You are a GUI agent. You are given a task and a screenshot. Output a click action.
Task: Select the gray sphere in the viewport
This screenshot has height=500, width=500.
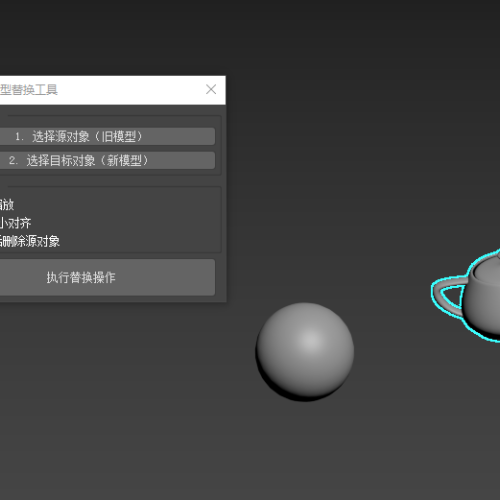coord(305,352)
